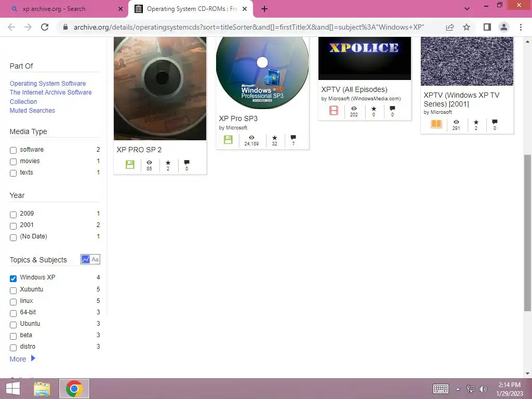Reload the archive.org page
Image resolution: width=532 pixels, height=399 pixels.
(45, 27)
